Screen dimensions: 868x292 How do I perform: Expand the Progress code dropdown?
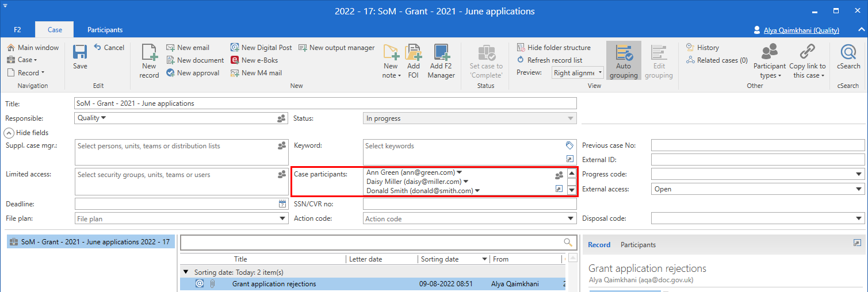[859, 174]
